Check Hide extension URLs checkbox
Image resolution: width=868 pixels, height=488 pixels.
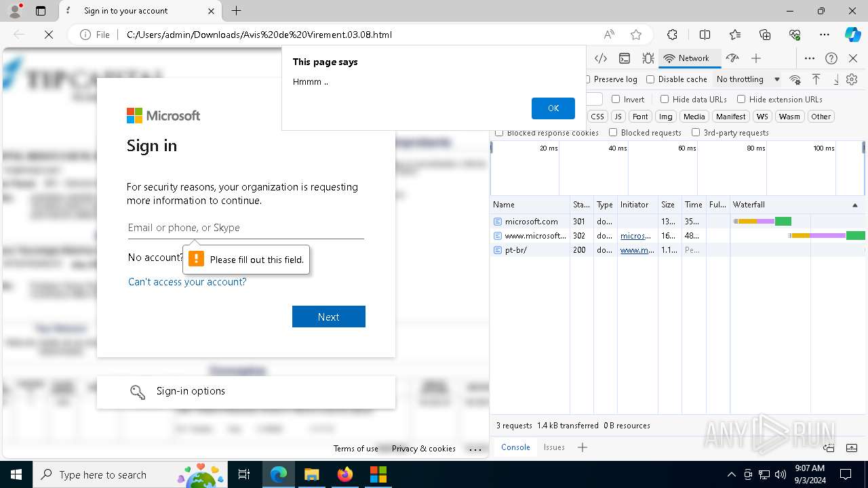741,99
